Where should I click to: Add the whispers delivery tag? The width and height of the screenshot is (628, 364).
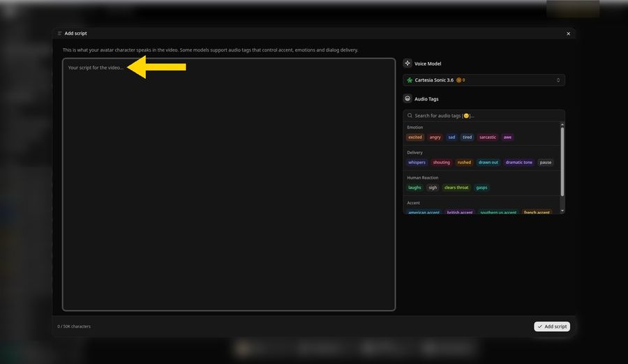tap(417, 162)
